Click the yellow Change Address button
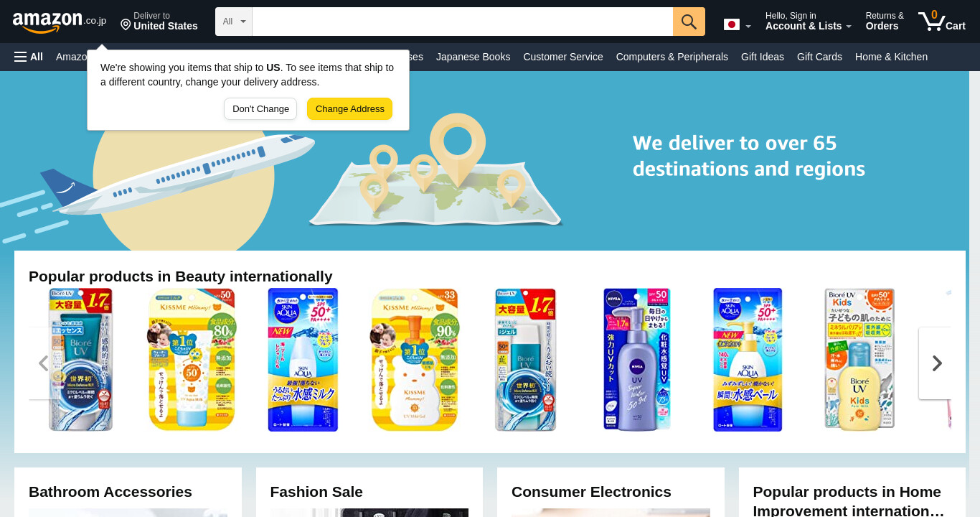Image resolution: width=980 pixels, height=517 pixels. (x=350, y=109)
